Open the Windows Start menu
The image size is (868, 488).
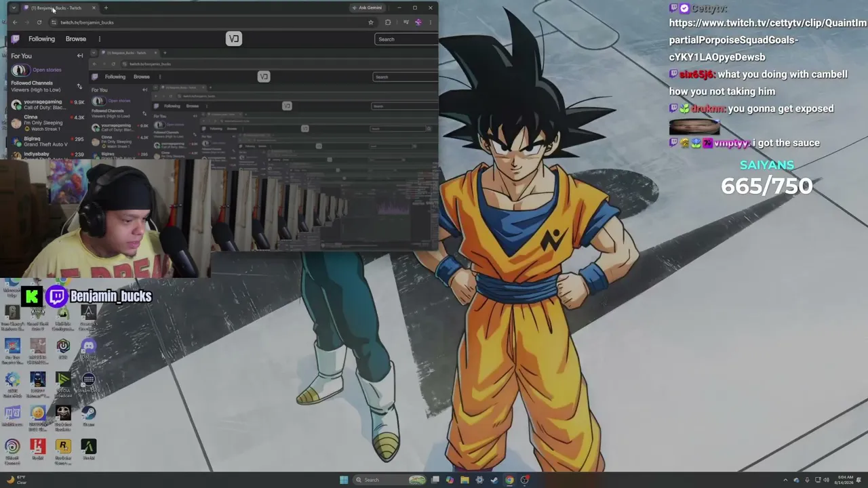tap(344, 480)
